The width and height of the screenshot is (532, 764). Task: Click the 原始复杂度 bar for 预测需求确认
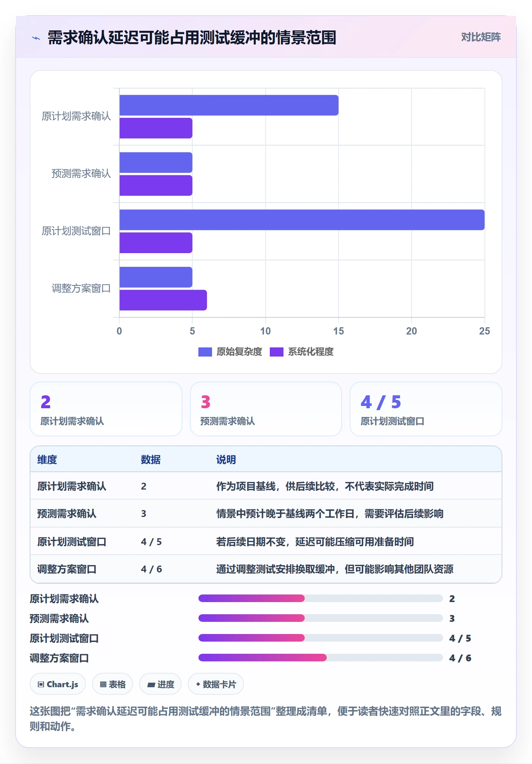tap(156, 163)
